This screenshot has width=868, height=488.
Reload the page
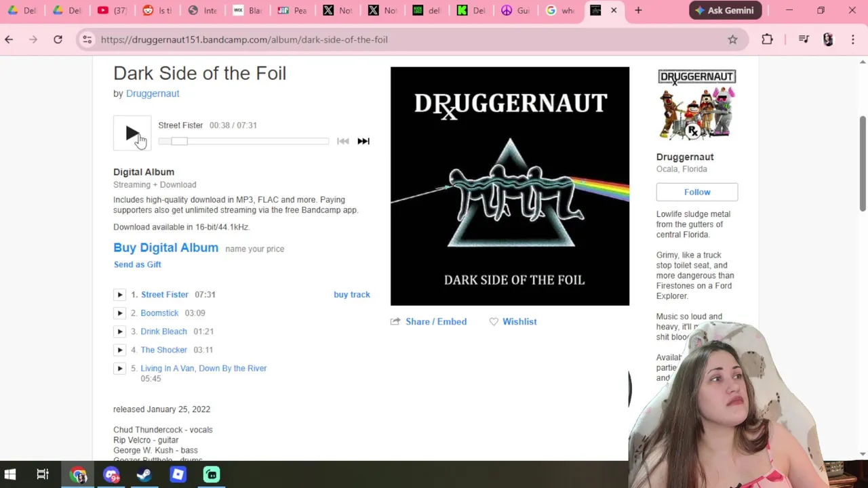point(58,39)
